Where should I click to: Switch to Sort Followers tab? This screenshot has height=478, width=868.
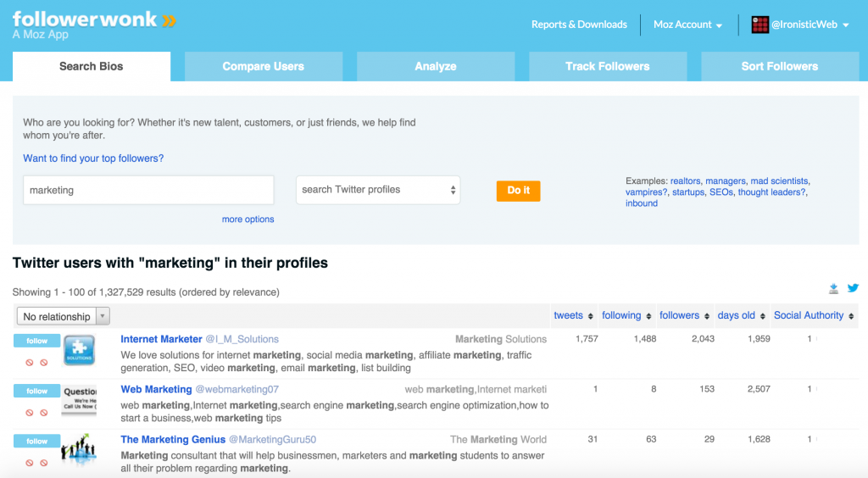pyautogui.click(x=780, y=66)
